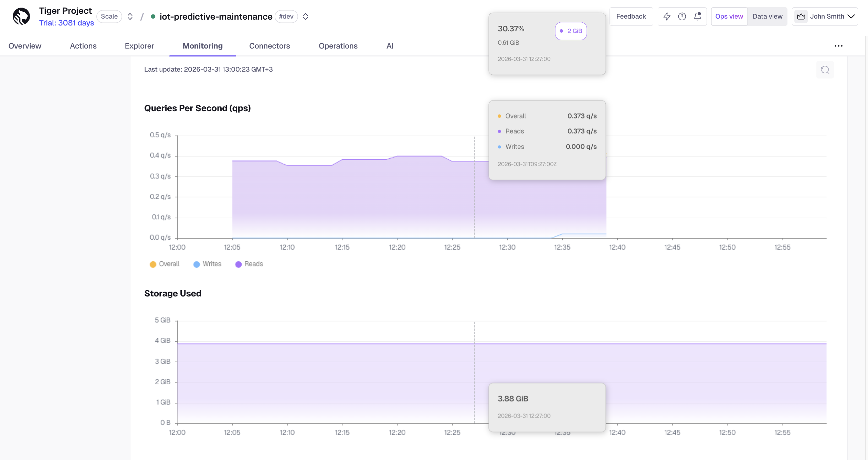Toggle the Overall series in the qps legend
Viewport: 868px width, 460px height.
[x=165, y=264]
